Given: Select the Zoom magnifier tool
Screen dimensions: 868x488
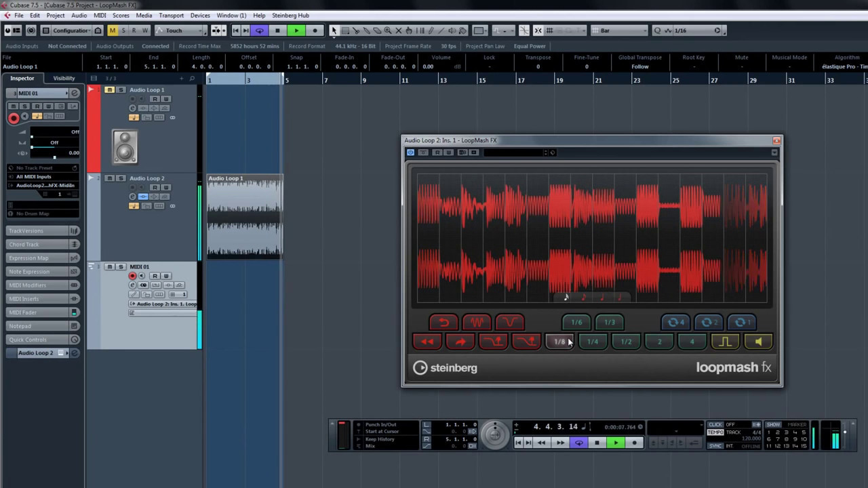Looking at the screenshot, I should click(388, 30).
